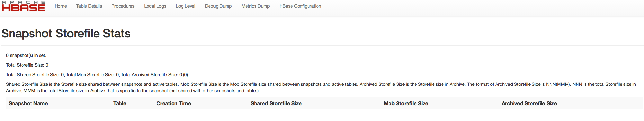This screenshot has width=644, height=121.
Task: Click the Creation Time column header
Action: tap(174, 103)
